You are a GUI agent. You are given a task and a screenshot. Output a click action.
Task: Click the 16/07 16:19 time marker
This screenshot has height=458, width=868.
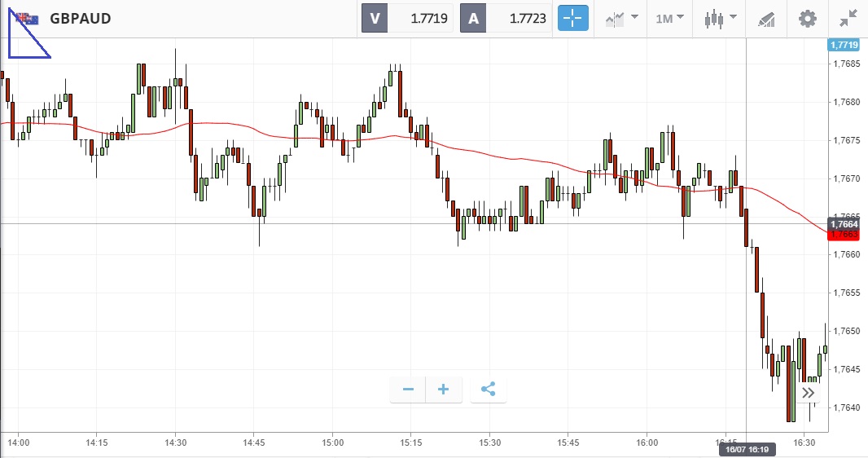click(x=746, y=449)
